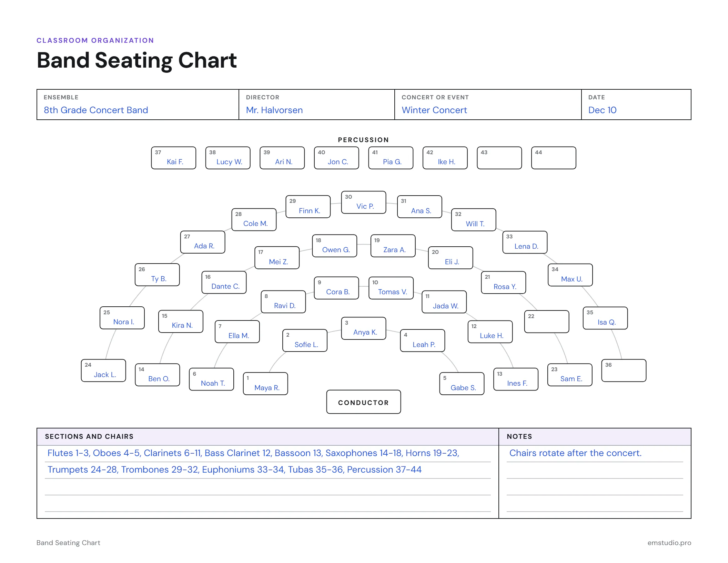Select percussion seat 40 Jon C.

coord(336,158)
